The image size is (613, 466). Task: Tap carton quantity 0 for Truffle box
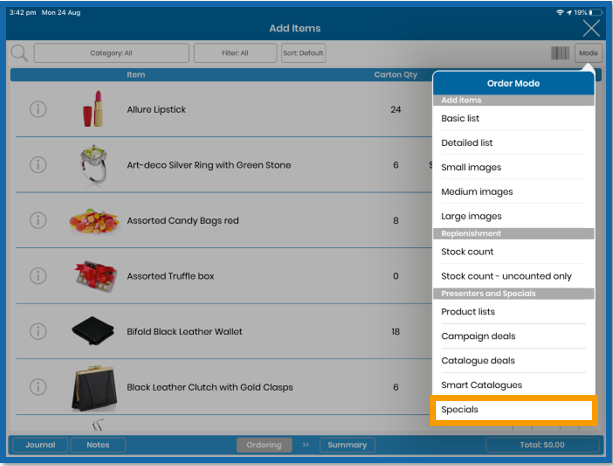(x=396, y=276)
